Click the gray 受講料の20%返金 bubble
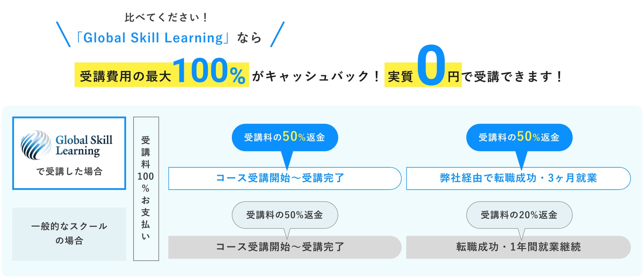The image size is (644, 278). [x=519, y=215]
